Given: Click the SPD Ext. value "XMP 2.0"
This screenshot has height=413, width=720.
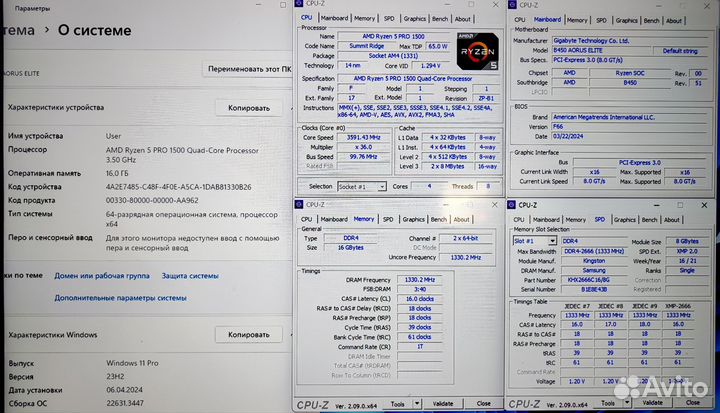Looking at the screenshot, I should pos(687,251).
